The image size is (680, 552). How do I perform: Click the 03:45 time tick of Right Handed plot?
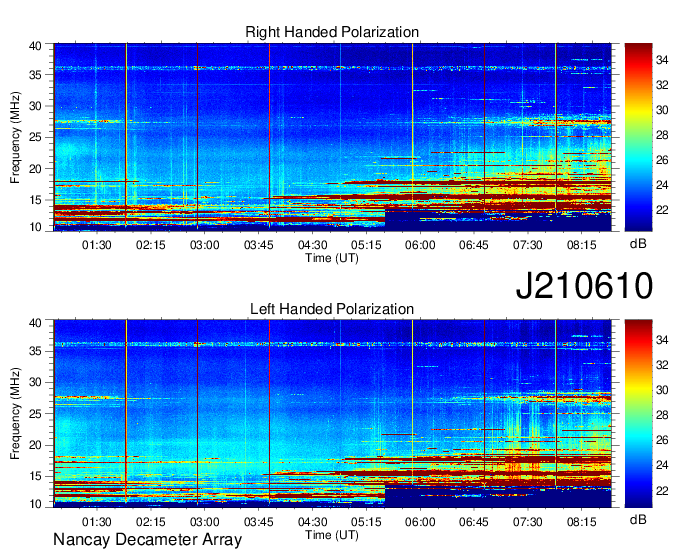258,245
